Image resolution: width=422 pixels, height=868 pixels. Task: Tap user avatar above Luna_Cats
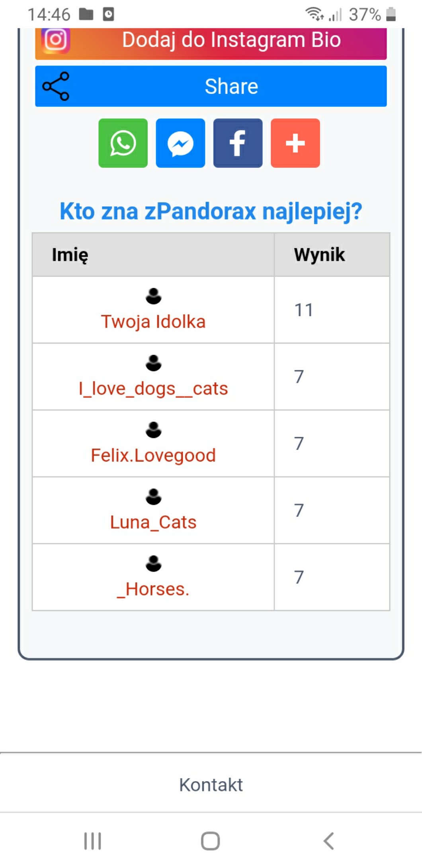(153, 497)
